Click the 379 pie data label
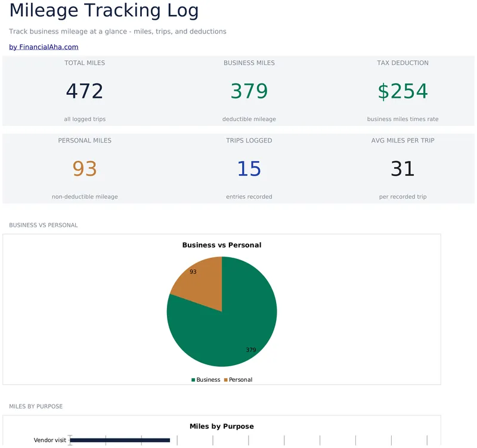Screen dimensions: 477x448 pyautogui.click(x=250, y=350)
